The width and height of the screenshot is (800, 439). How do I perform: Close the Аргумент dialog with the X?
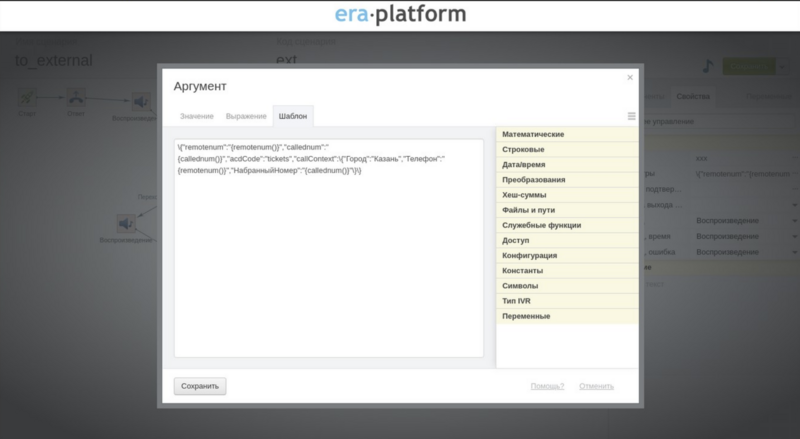pyautogui.click(x=630, y=78)
